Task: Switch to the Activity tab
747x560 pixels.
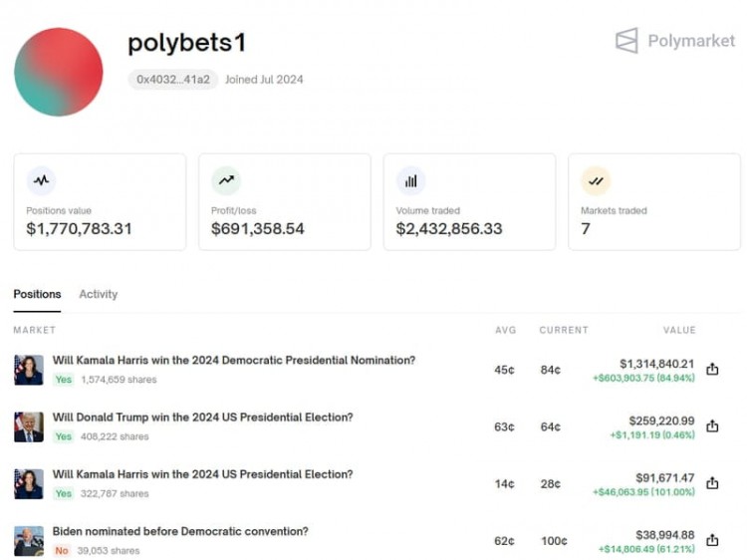Action: [x=99, y=294]
